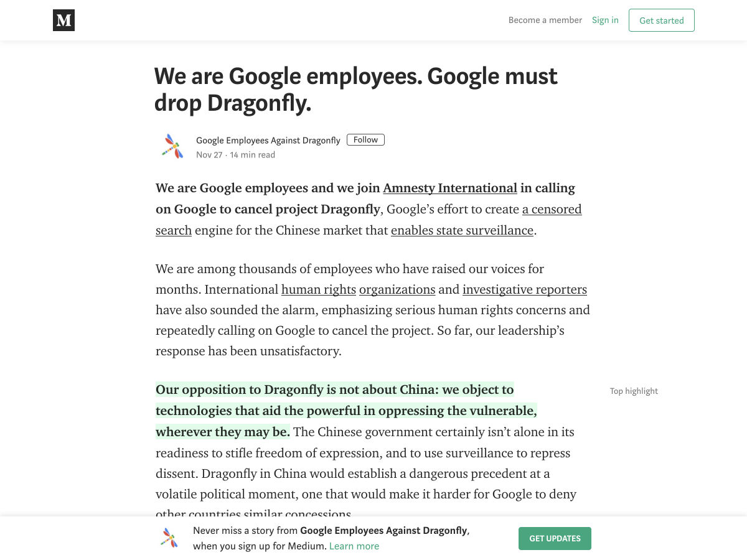The width and height of the screenshot is (747, 560).
Task: Open the Medium logo home icon
Action: click(63, 20)
